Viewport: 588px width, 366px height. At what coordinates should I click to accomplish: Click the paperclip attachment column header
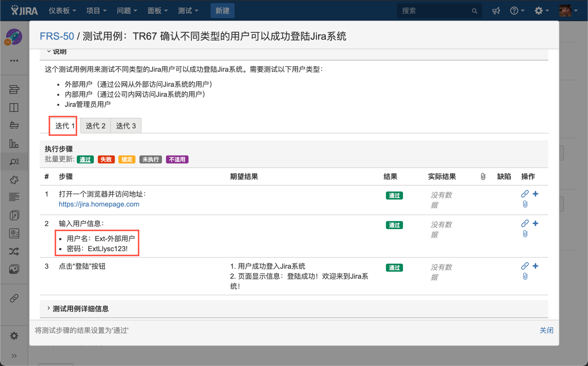coord(483,176)
